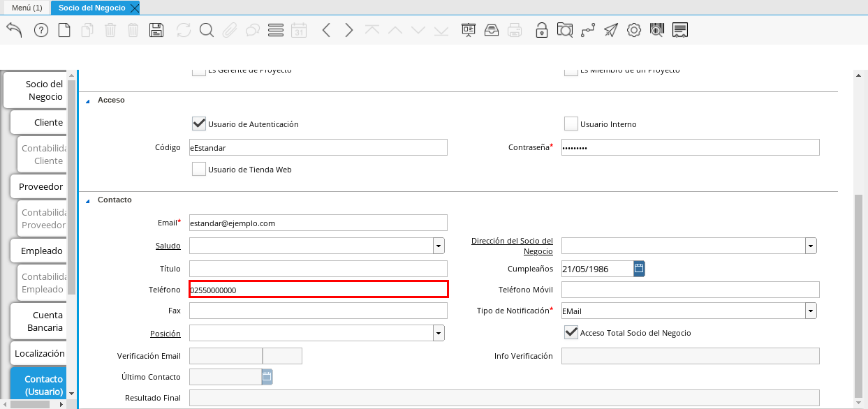Select the Proveedor side tab
Image resolution: width=868 pixels, height=409 pixels.
(x=41, y=186)
